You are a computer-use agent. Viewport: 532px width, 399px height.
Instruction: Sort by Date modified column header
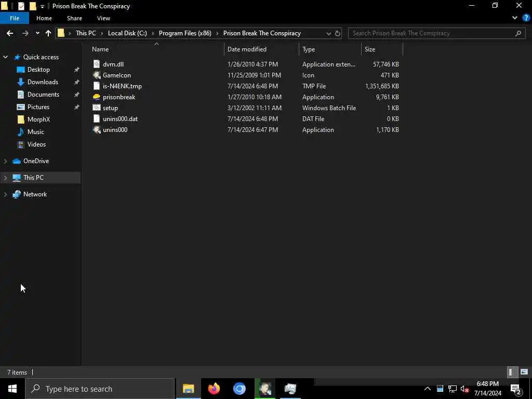tap(247, 49)
